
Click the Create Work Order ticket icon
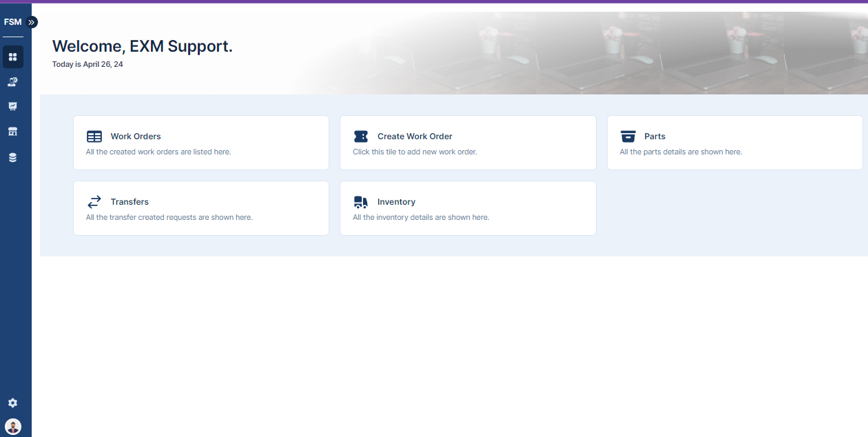pos(361,136)
